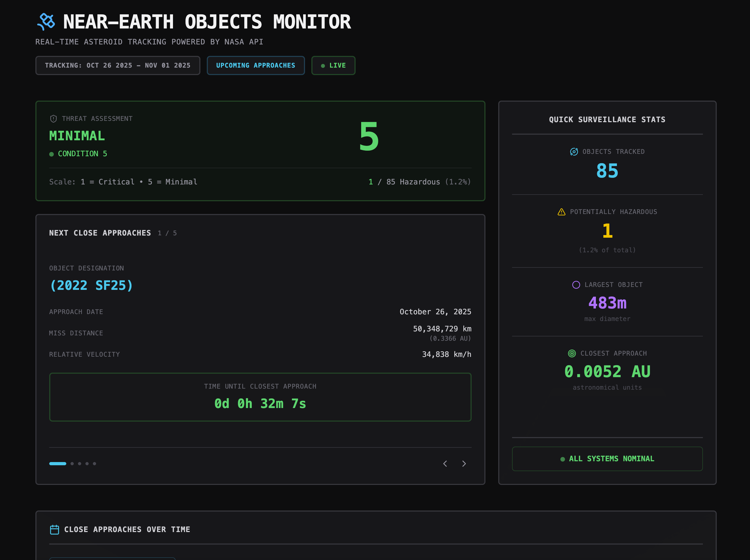This screenshot has width=750, height=560.
Task: Click the Close Approaches Over Time heading
Action: tap(127, 529)
